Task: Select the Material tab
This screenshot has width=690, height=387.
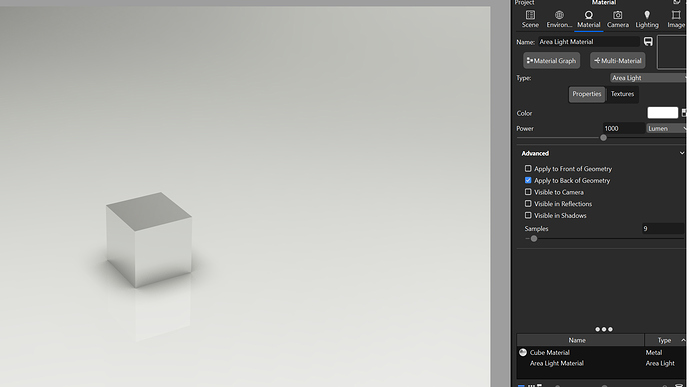Action: pos(588,19)
